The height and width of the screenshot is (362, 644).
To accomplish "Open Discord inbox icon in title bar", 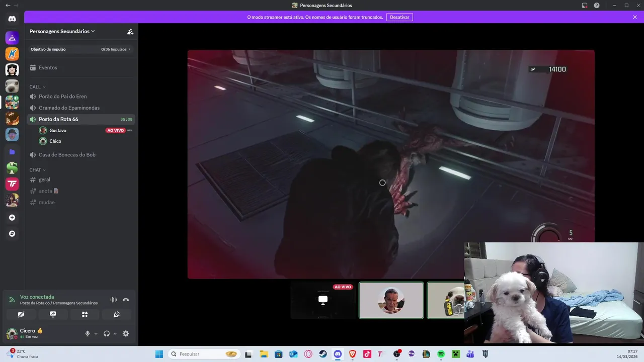I will click(585, 6).
